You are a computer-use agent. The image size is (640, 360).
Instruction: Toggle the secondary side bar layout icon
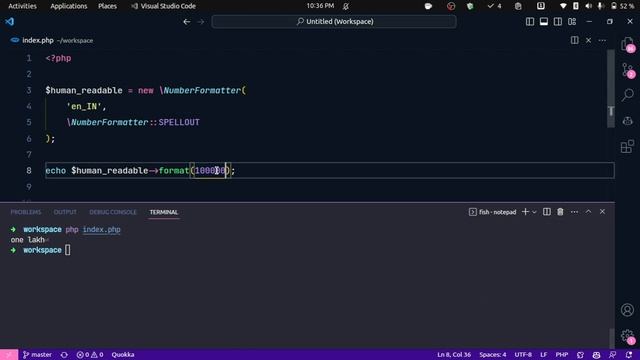coord(558,22)
